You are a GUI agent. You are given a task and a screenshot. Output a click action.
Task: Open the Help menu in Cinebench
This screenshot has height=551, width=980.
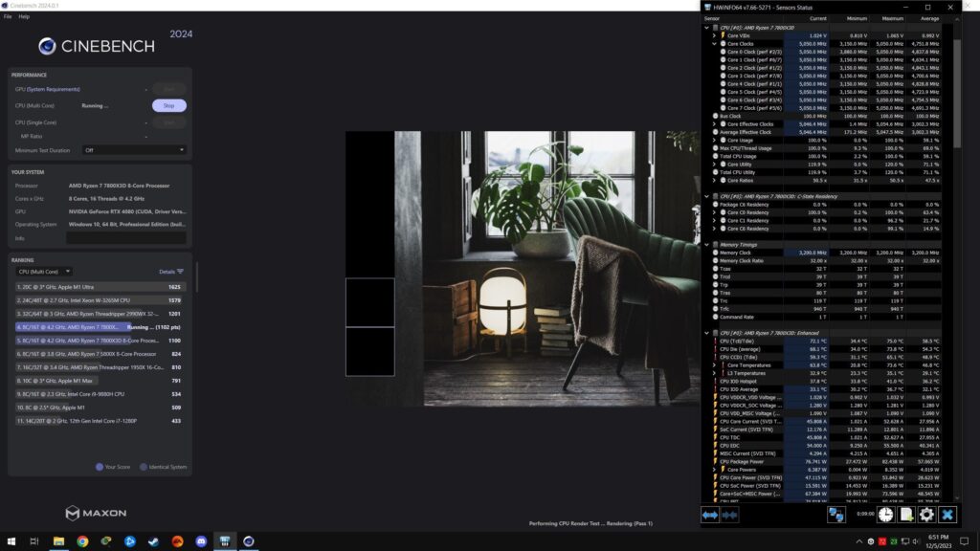click(x=23, y=16)
